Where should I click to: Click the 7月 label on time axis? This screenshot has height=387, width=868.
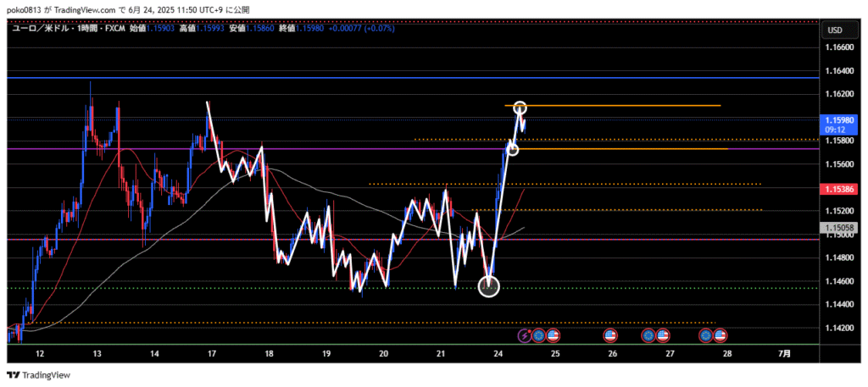pyautogui.click(x=785, y=353)
